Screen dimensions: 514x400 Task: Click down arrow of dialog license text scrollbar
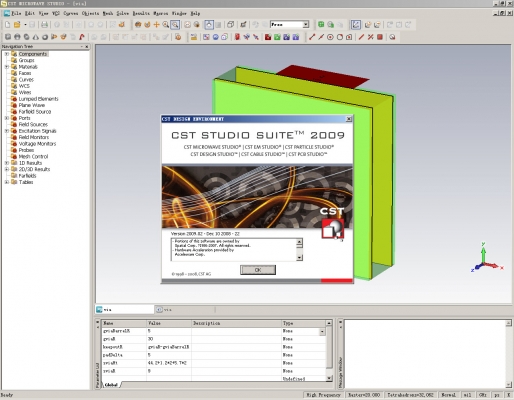299,258
